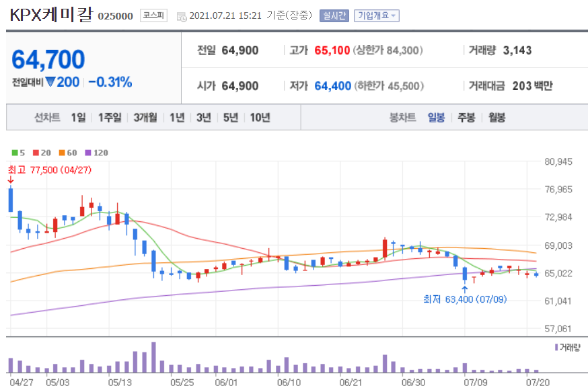Click the 거래량 volume legend marker

(556, 348)
